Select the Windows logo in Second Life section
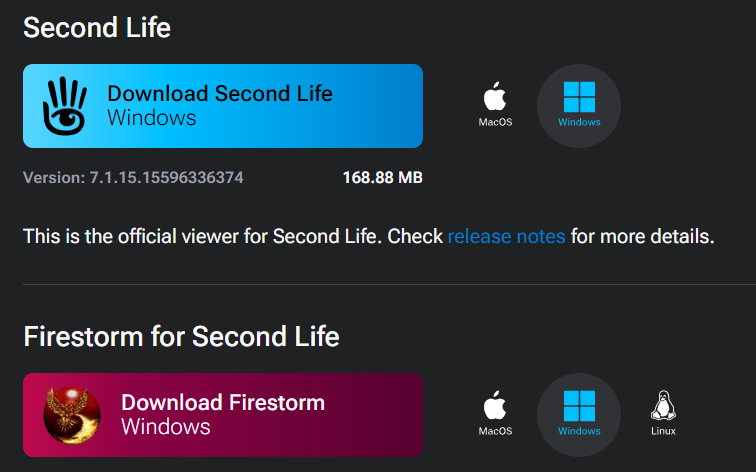The height and width of the screenshot is (472, 756). coord(579,97)
